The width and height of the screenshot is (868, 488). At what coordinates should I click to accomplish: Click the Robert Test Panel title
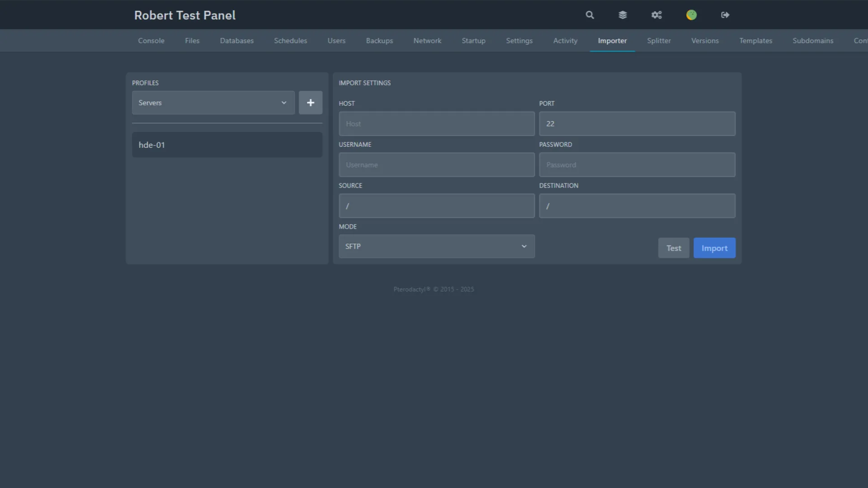click(184, 15)
